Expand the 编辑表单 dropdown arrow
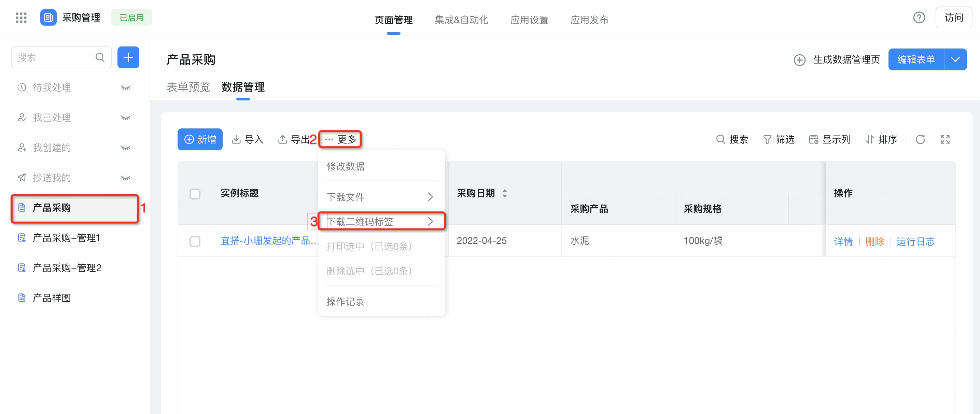This screenshot has width=980, height=414. click(x=955, y=59)
